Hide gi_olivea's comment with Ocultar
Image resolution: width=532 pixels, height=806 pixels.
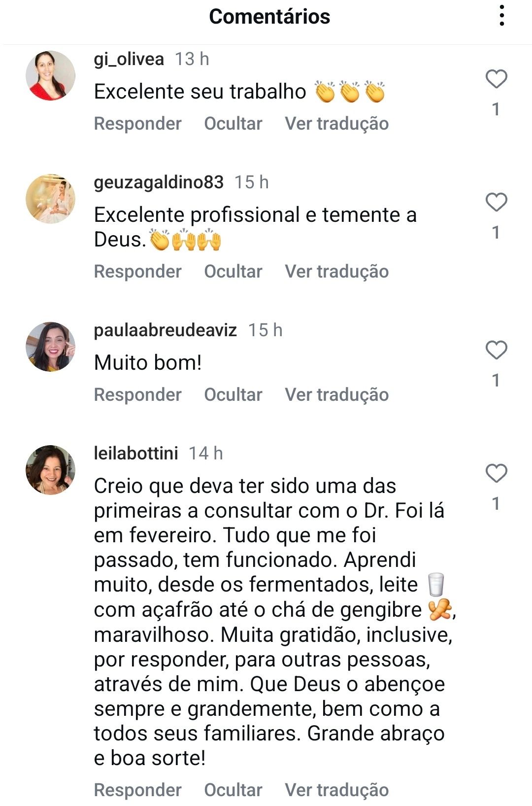(233, 124)
